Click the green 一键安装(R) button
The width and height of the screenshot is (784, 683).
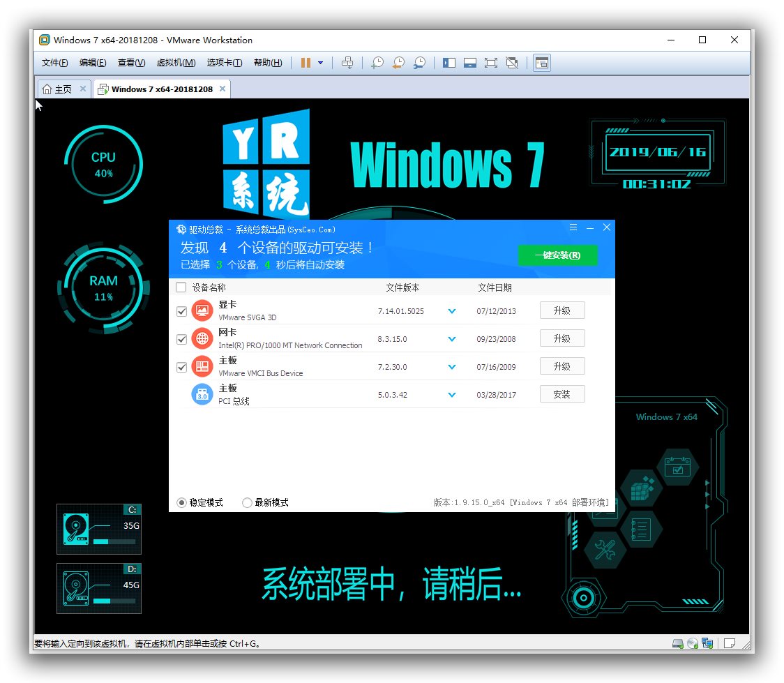(x=557, y=255)
